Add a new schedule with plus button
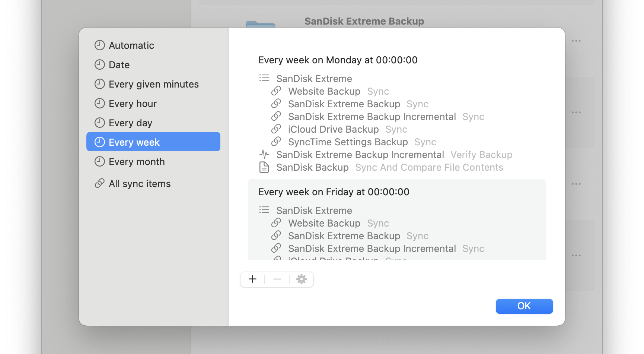 tap(252, 279)
